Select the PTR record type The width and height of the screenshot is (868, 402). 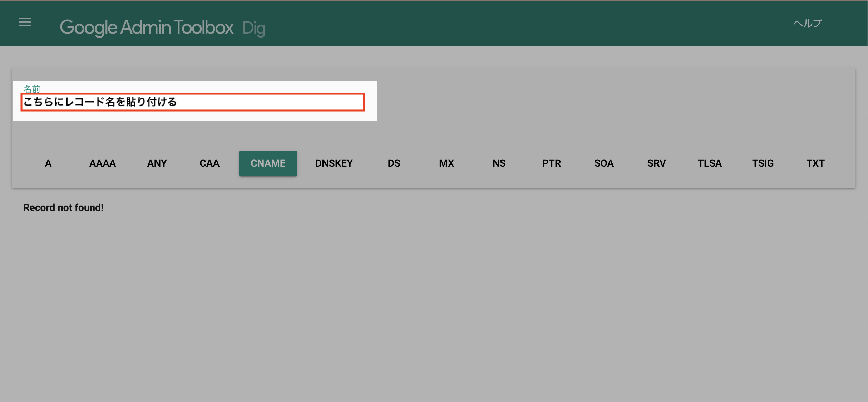[551, 163]
